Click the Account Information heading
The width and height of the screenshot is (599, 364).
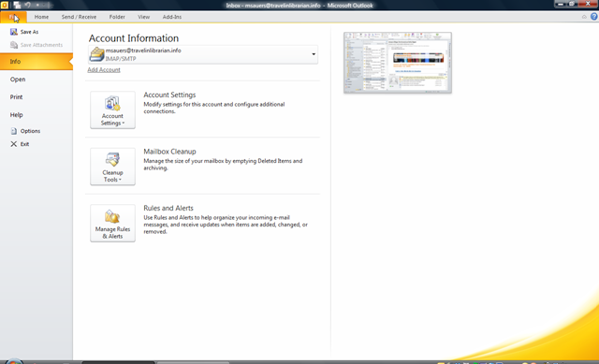[134, 38]
